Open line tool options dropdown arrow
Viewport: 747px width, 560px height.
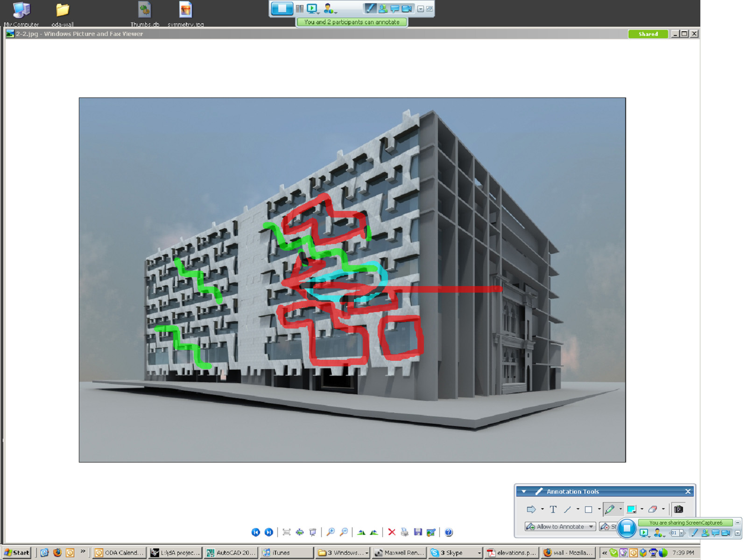coord(578,509)
